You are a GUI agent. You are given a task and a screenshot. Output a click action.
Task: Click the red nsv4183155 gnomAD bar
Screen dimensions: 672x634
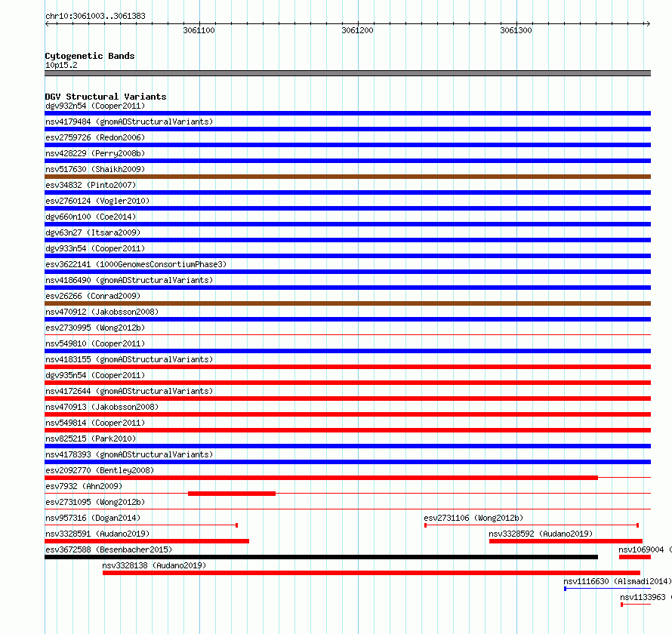click(x=347, y=367)
